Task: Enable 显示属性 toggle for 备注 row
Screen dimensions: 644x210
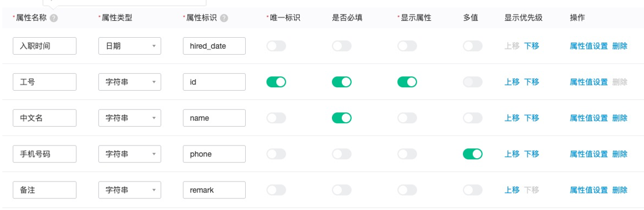Action: 407,190
